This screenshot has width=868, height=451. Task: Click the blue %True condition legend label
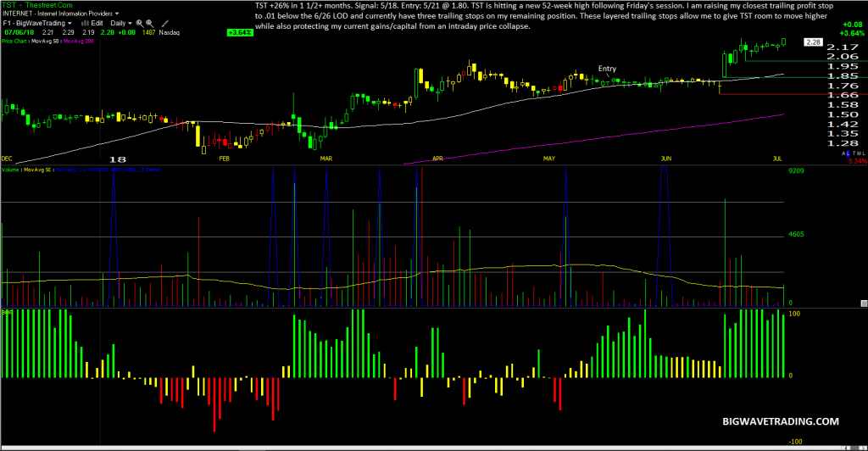click(108, 170)
